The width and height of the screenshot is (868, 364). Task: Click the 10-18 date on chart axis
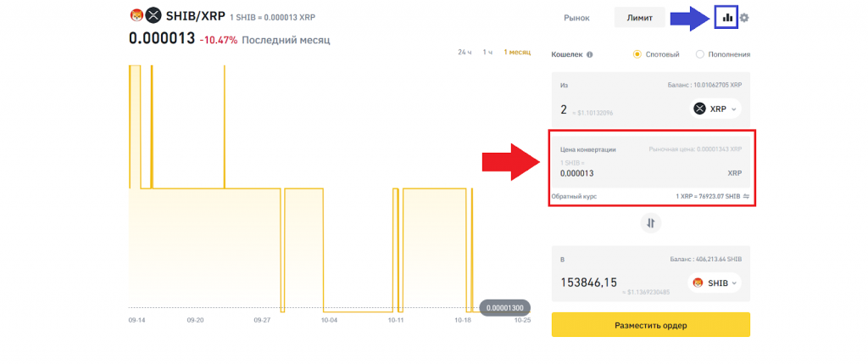[463, 320]
